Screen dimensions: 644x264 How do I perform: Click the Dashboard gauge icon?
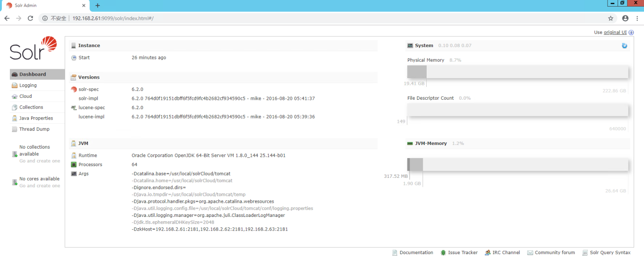pos(15,74)
